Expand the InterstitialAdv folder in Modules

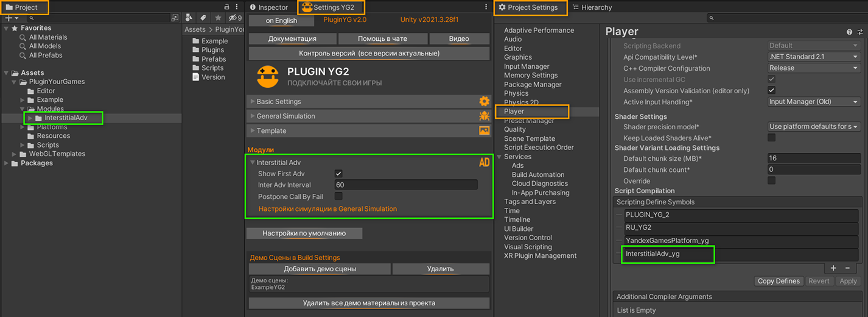coord(30,118)
